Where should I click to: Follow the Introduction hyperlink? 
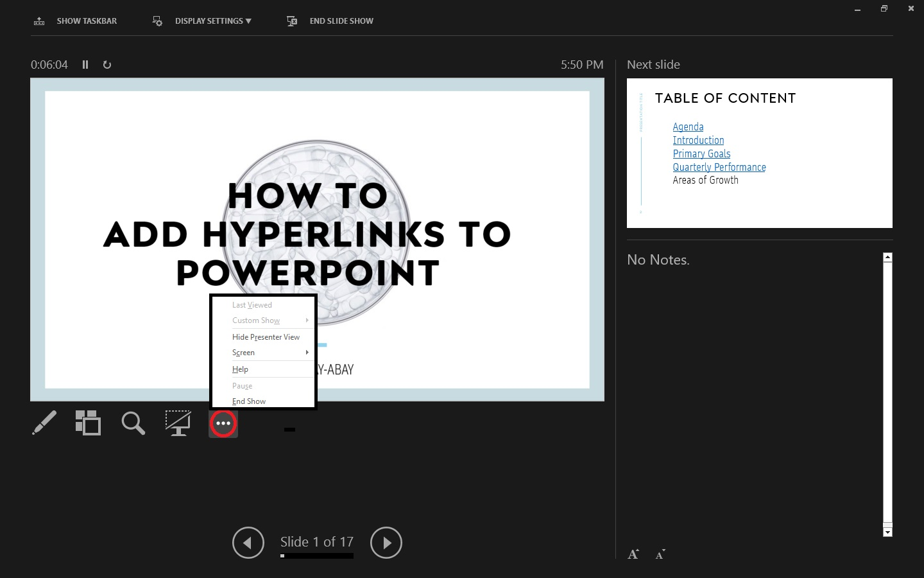(x=698, y=141)
